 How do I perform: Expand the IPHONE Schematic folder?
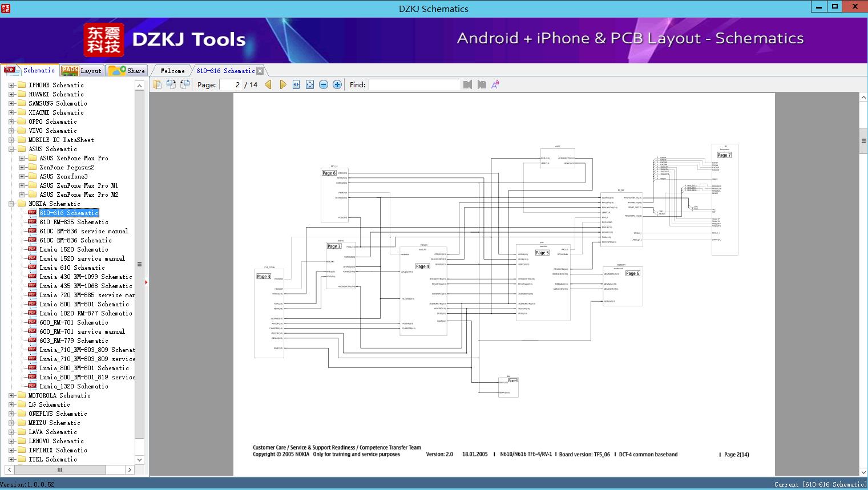coord(11,85)
